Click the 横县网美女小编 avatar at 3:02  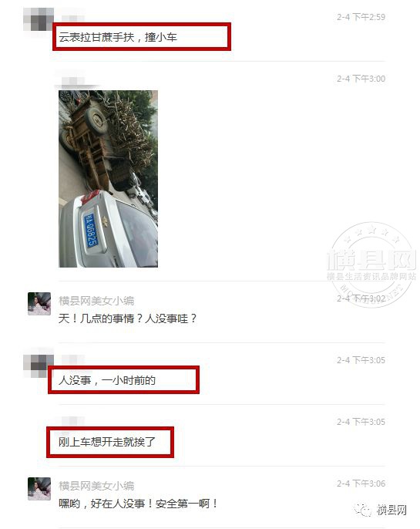coord(39,304)
